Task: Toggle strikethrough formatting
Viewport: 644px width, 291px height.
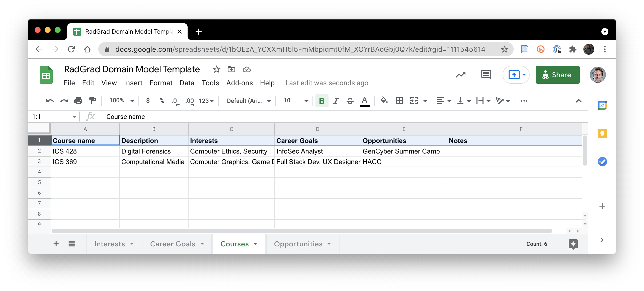Action: pyautogui.click(x=350, y=101)
